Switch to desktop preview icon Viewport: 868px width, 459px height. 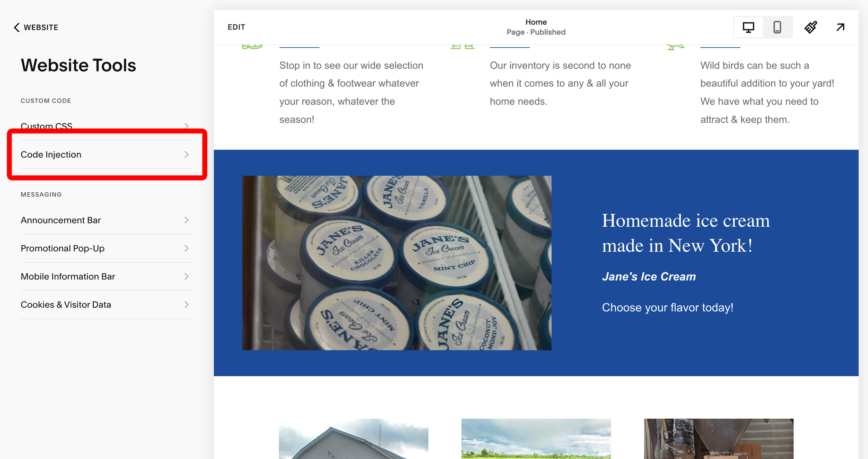pos(748,27)
